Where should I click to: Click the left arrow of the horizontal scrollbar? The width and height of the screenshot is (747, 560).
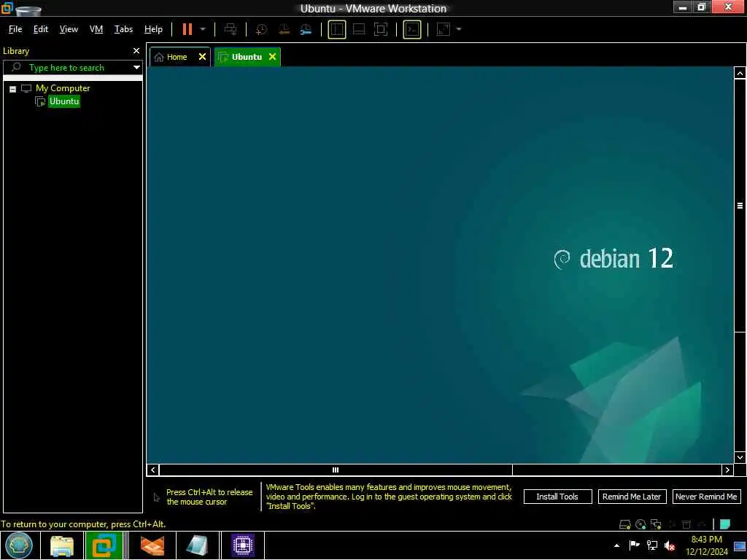pos(153,470)
